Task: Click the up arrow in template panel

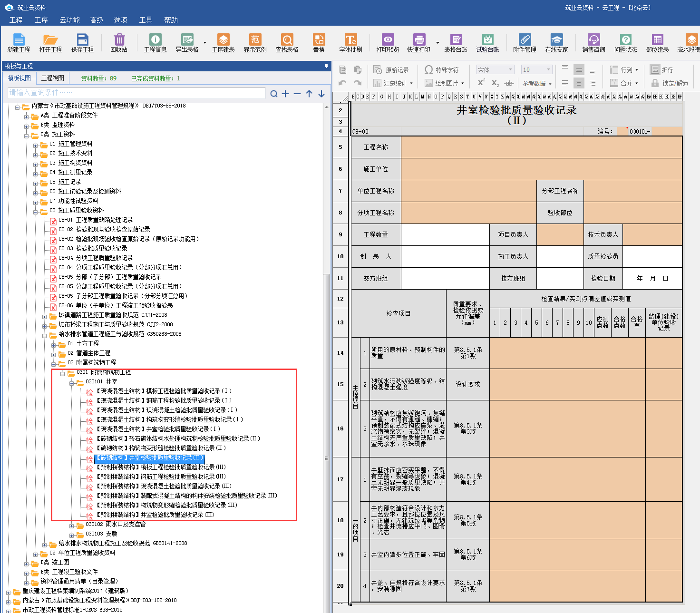Action: click(309, 94)
